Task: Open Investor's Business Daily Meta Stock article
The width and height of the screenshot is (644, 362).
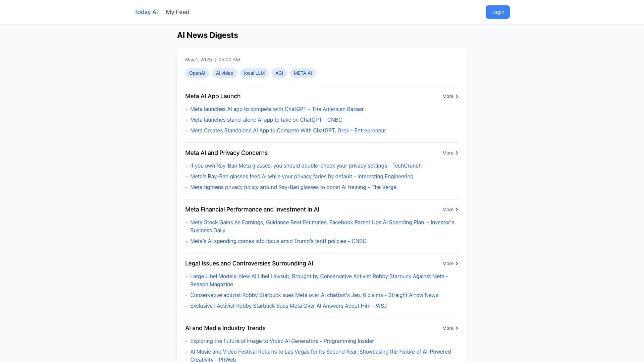Action: click(322, 226)
